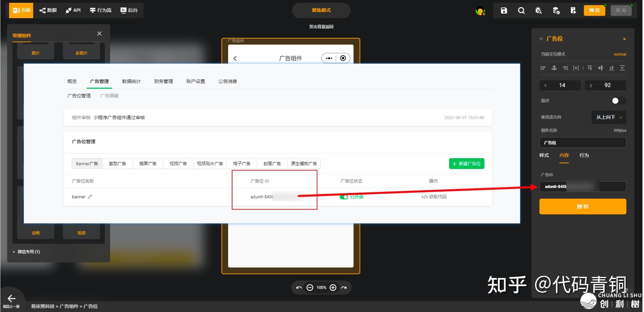Screen dimensions: 644x312
Task: Select the 插屏广告 ad type tab
Action: [x=148, y=164]
